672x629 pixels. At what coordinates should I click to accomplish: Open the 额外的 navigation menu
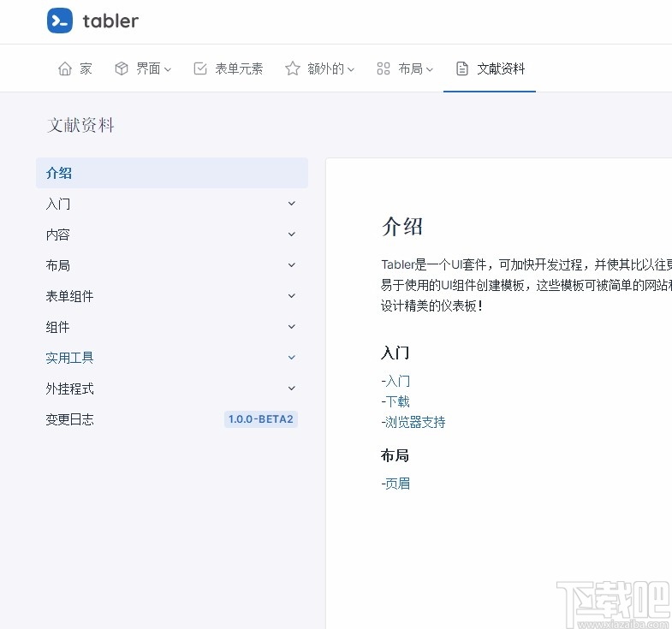coord(319,68)
